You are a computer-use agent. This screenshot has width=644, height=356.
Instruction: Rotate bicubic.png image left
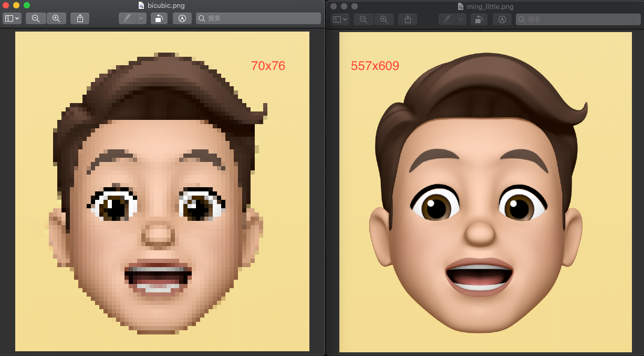(x=159, y=18)
